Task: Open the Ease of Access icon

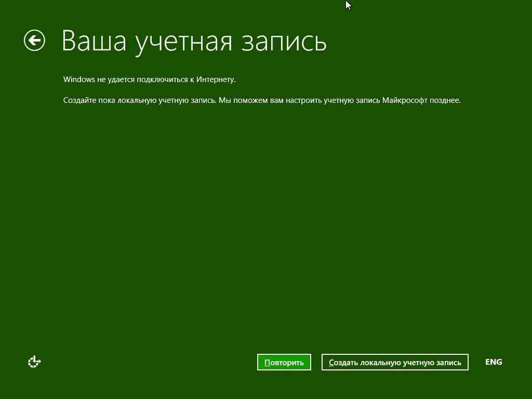Action: pos(34,362)
